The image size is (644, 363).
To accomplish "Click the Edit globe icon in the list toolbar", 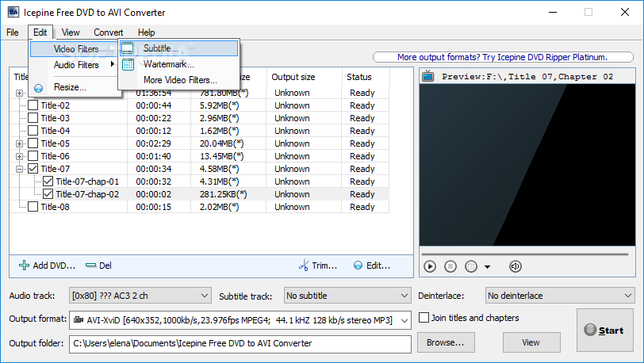I will click(358, 266).
